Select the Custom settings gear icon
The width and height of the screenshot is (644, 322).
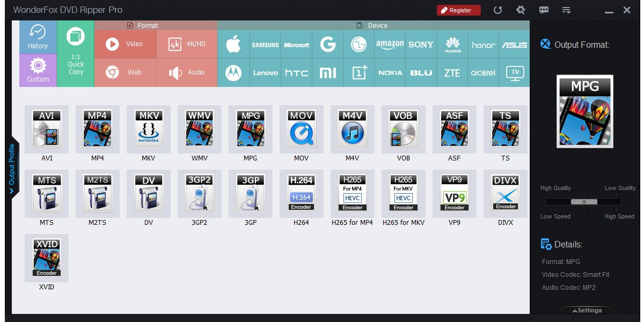(37, 70)
